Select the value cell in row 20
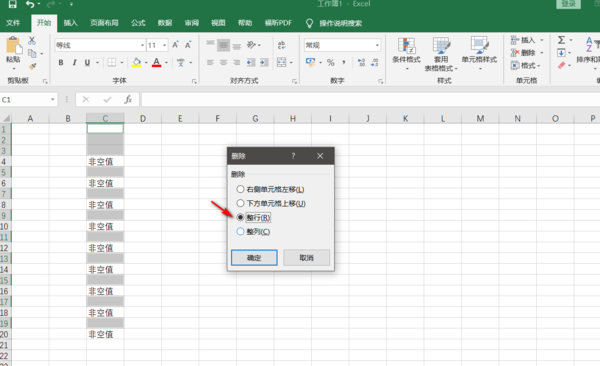The image size is (600, 366). coord(105,335)
